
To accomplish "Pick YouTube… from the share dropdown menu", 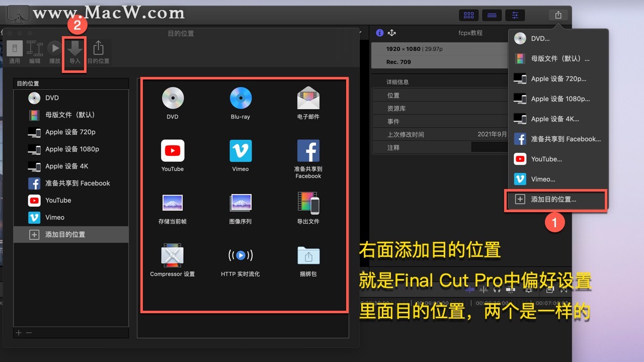I will [557, 159].
